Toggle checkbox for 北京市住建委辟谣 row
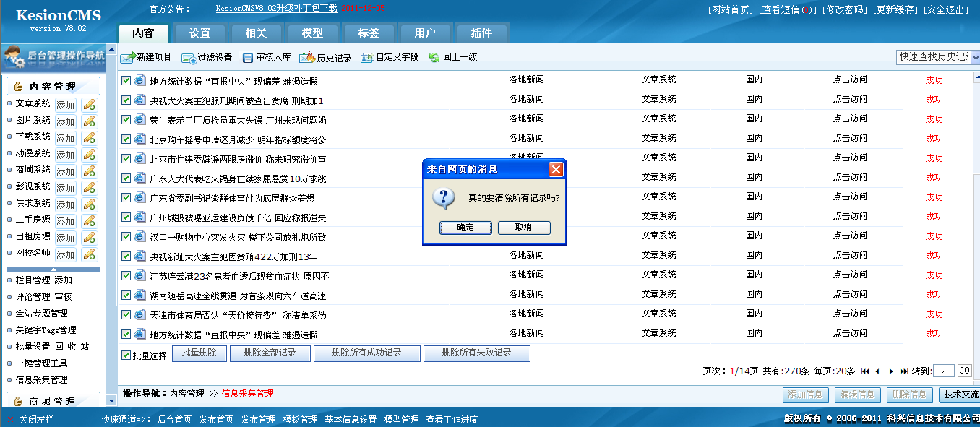980x427 pixels. (126, 158)
